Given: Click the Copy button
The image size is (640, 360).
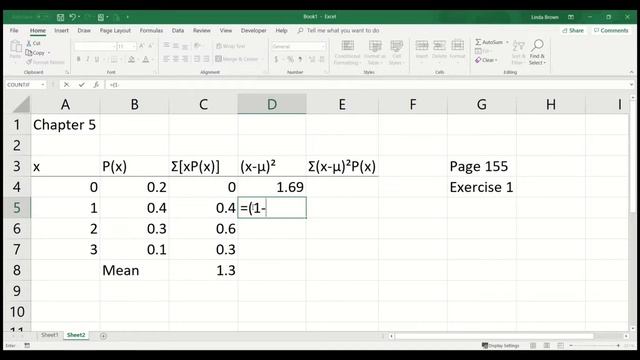Looking at the screenshot, I should (x=36, y=53).
